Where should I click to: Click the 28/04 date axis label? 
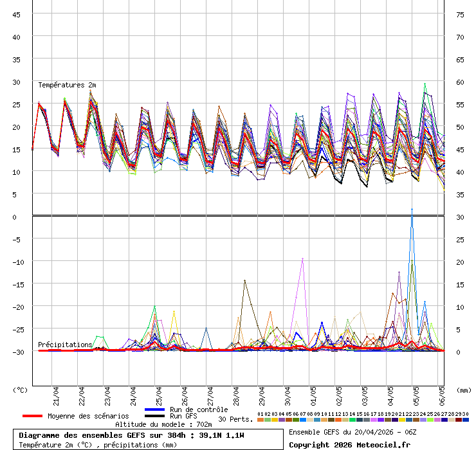click(x=235, y=393)
